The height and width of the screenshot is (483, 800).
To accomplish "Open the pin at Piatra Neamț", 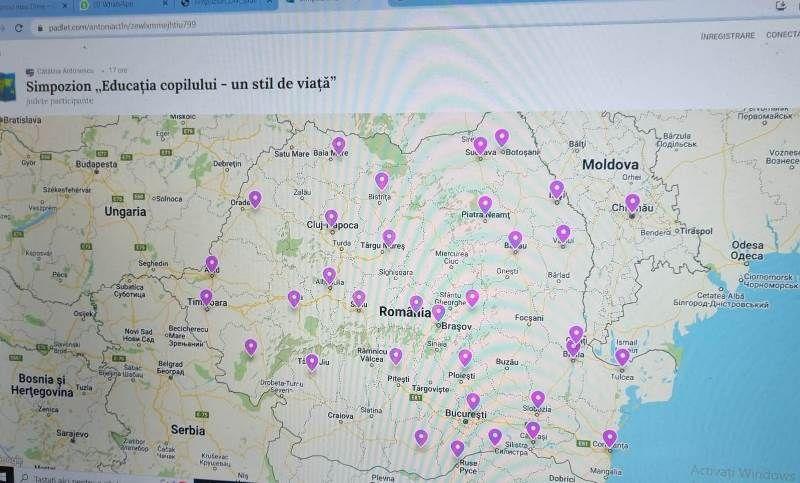I will (485, 204).
